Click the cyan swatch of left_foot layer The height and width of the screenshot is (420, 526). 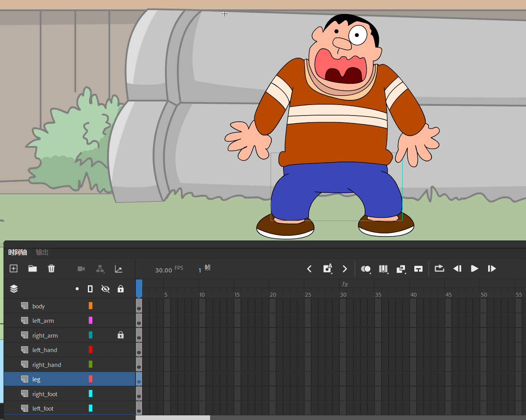91,408
